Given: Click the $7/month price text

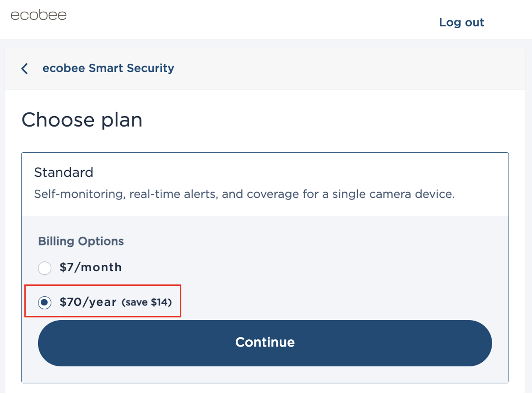Looking at the screenshot, I should pos(90,268).
